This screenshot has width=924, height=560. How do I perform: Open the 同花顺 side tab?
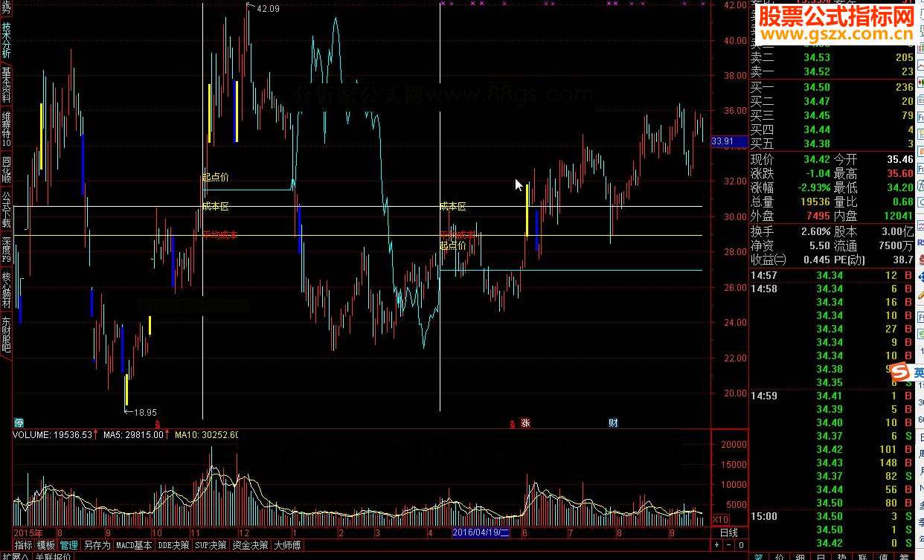(x=6, y=170)
